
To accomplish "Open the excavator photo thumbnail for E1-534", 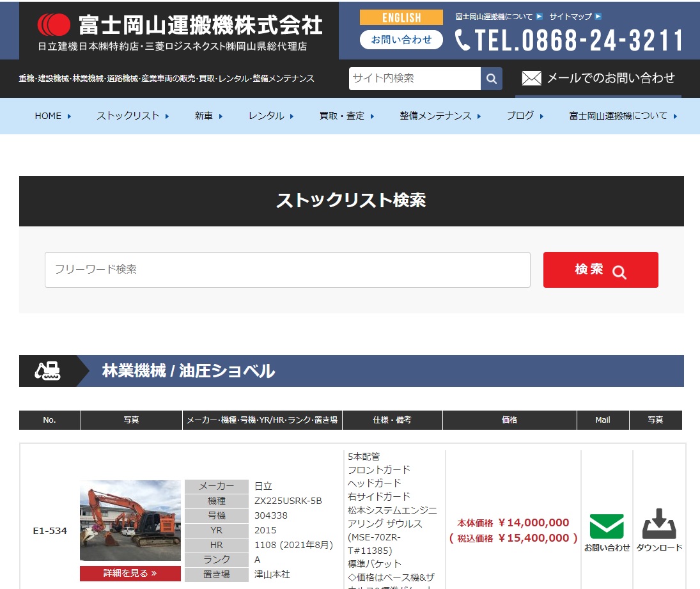I will click(x=130, y=520).
